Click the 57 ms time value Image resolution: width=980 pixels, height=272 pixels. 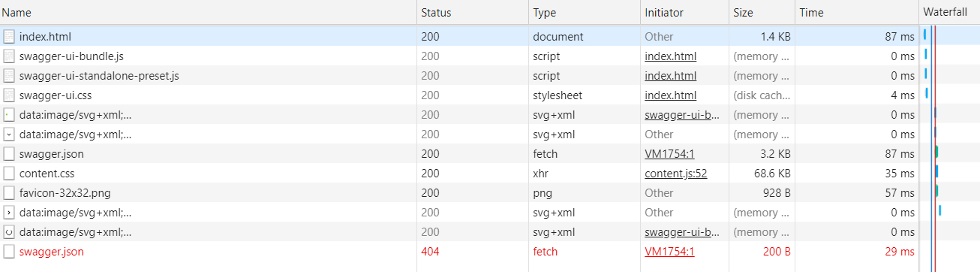899,192
